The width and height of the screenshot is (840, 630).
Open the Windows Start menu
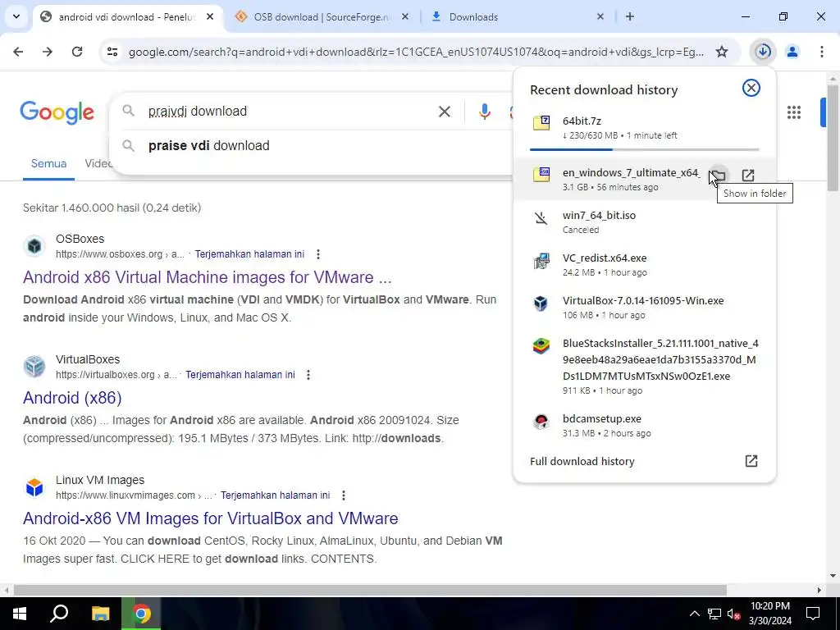20,614
